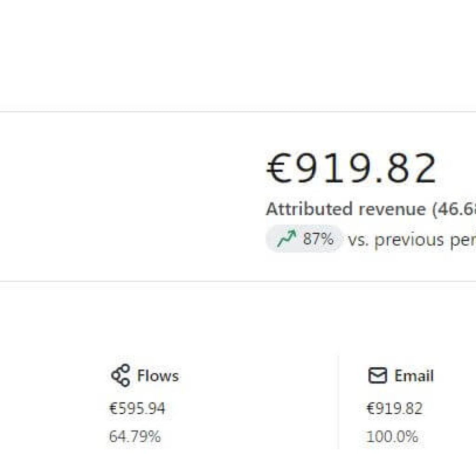Open the Flows channel label
Viewport: 476px width, 476px height.
click(158, 376)
